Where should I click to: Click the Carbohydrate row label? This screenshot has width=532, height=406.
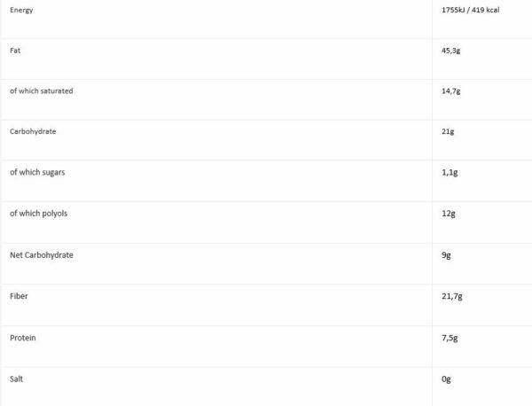tap(34, 132)
